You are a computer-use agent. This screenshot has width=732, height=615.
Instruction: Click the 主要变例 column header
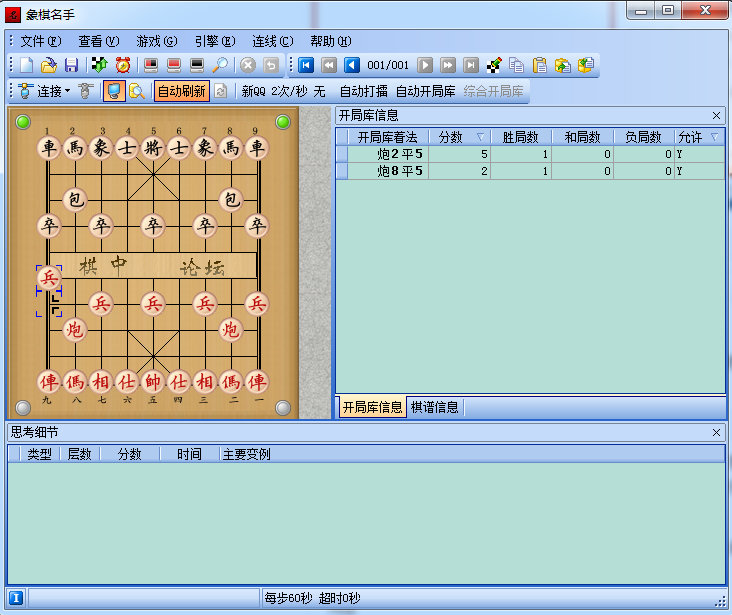tap(472, 454)
